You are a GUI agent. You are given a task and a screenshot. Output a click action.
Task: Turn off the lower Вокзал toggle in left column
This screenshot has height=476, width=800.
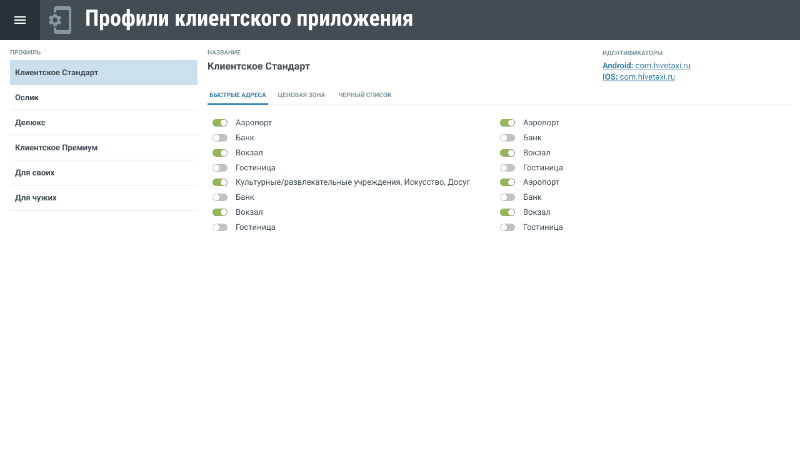220,213
